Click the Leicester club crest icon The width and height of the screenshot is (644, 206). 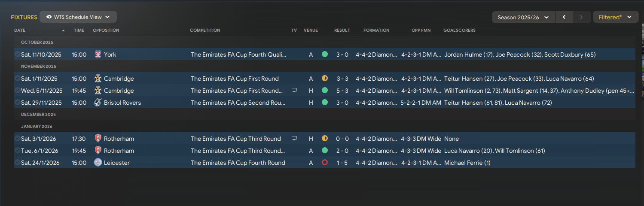tap(98, 163)
